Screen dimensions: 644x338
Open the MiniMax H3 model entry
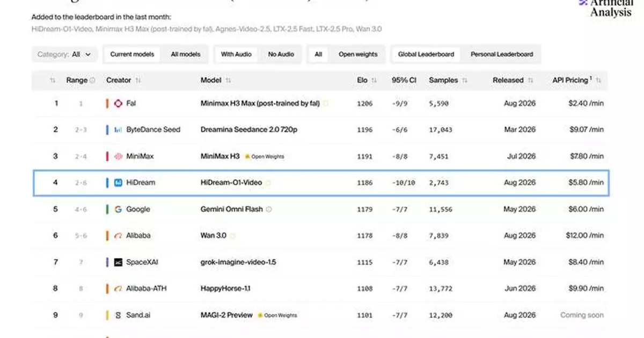point(220,156)
